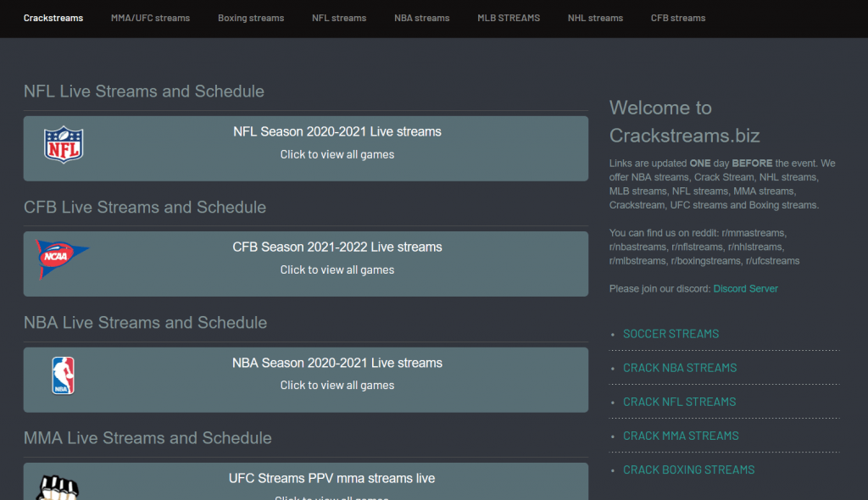Image resolution: width=868 pixels, height=500 pixels.
Task: Click the NBA logo icon
Action: coord(63,375)
